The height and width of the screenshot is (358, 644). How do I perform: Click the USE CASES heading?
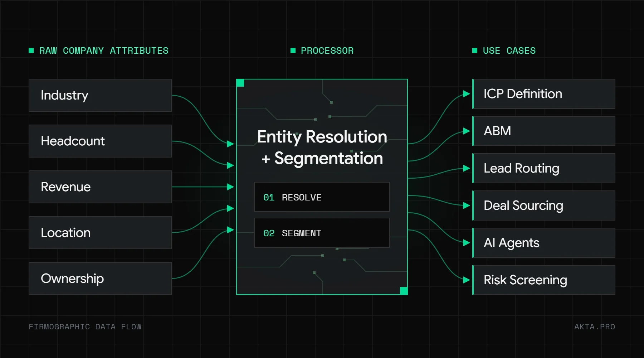tap(509, 51)
